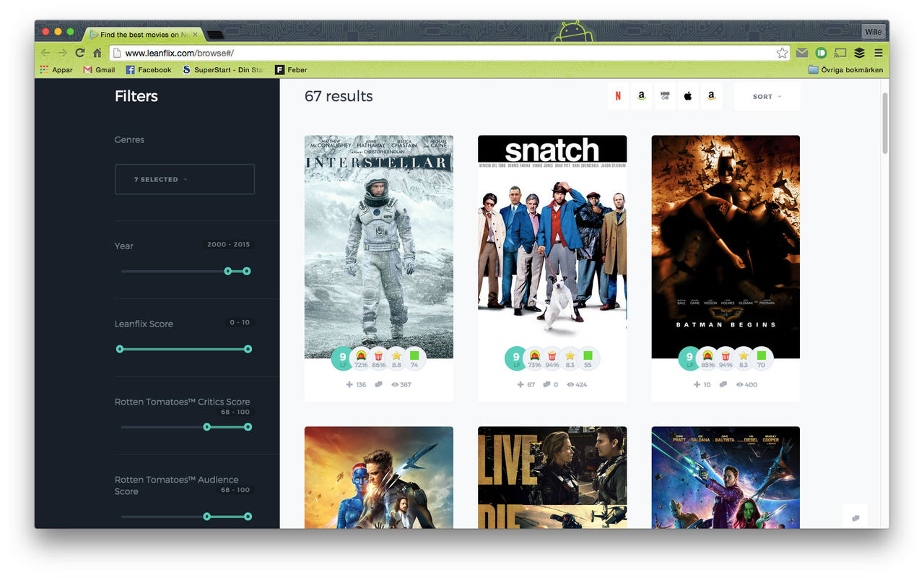924x578 pixels.
Task: Click Snatch's IMDb star rating icon
Action: pos(570,355)
